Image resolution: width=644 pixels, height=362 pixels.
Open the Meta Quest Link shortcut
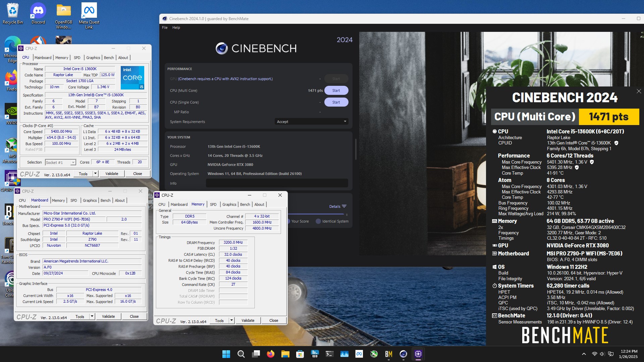(89, 16)
